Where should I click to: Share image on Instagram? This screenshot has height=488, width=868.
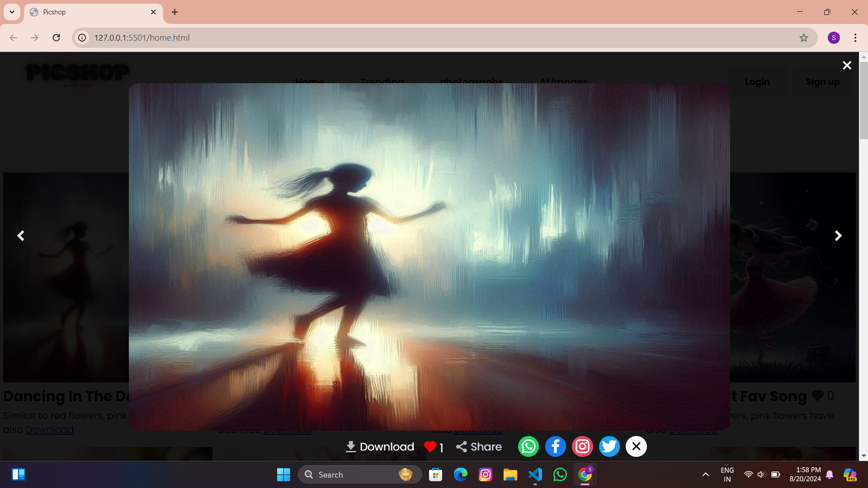pos(582,446)
